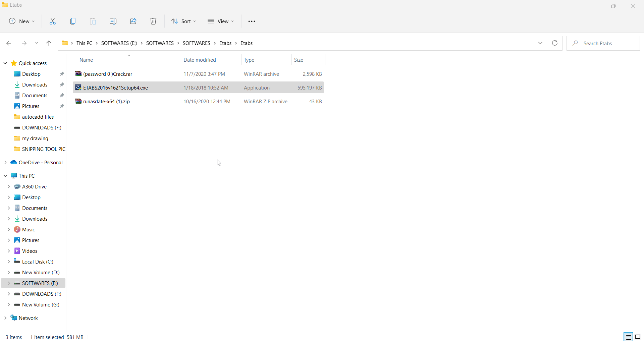
Task: Open my drawing folder in sidebar
Action: [35, 138]
